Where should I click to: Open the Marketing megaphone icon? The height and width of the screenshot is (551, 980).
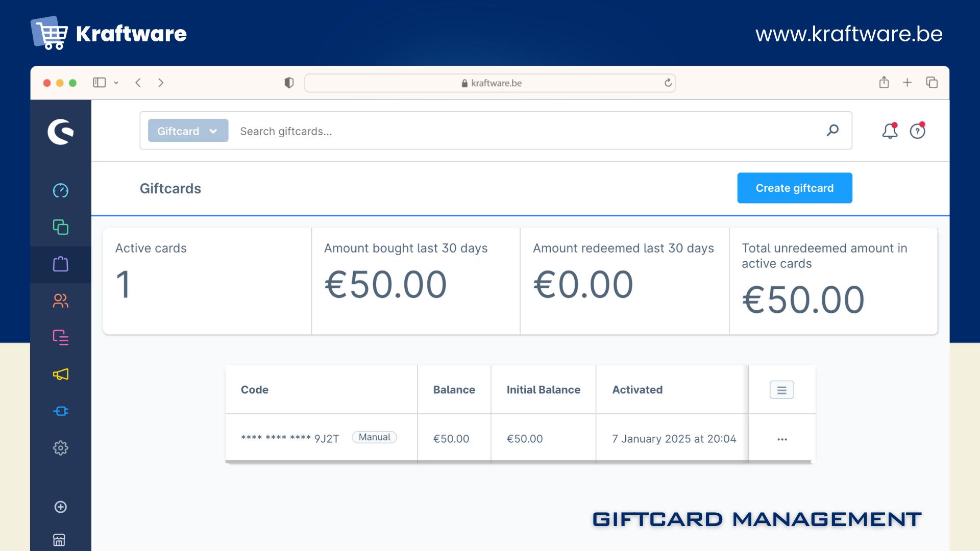click(x=60, y=374)
